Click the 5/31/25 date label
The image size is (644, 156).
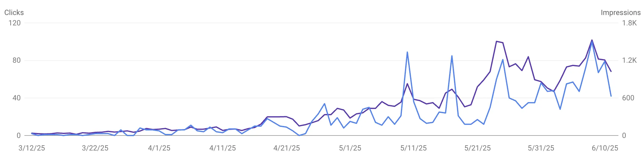point(541,148)
